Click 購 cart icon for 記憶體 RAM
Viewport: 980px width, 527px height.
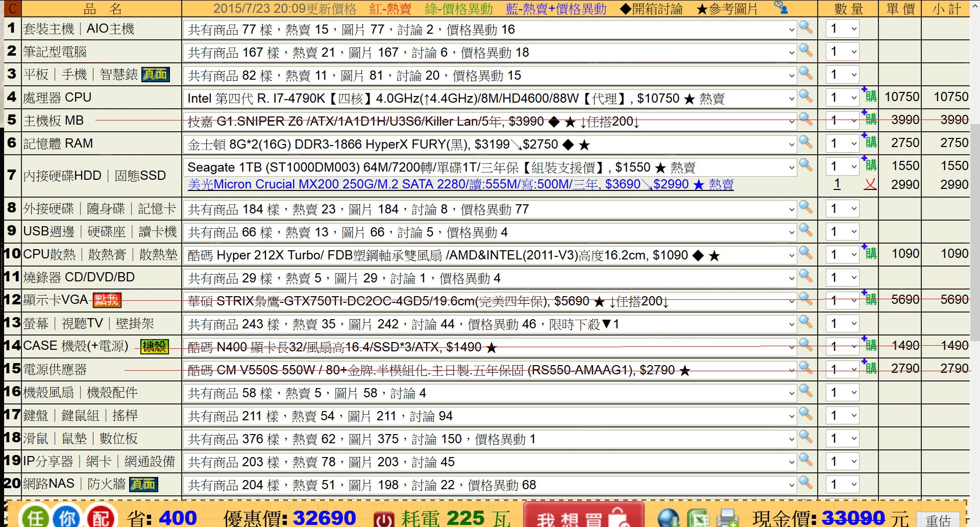(x=869, y=141)
